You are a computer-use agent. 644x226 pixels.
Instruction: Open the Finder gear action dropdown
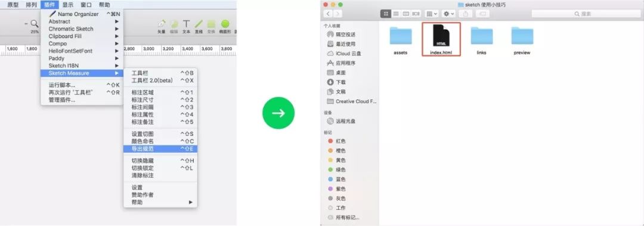click(448, 14)
